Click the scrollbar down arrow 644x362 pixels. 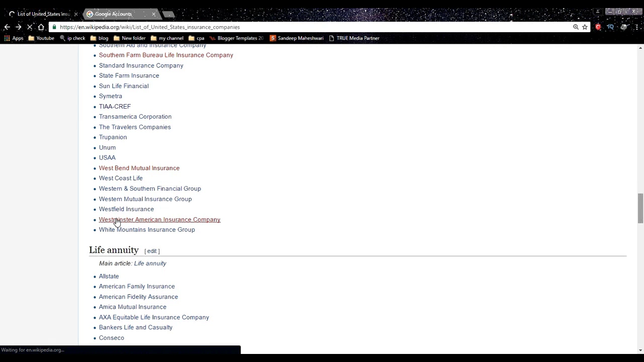640,350
